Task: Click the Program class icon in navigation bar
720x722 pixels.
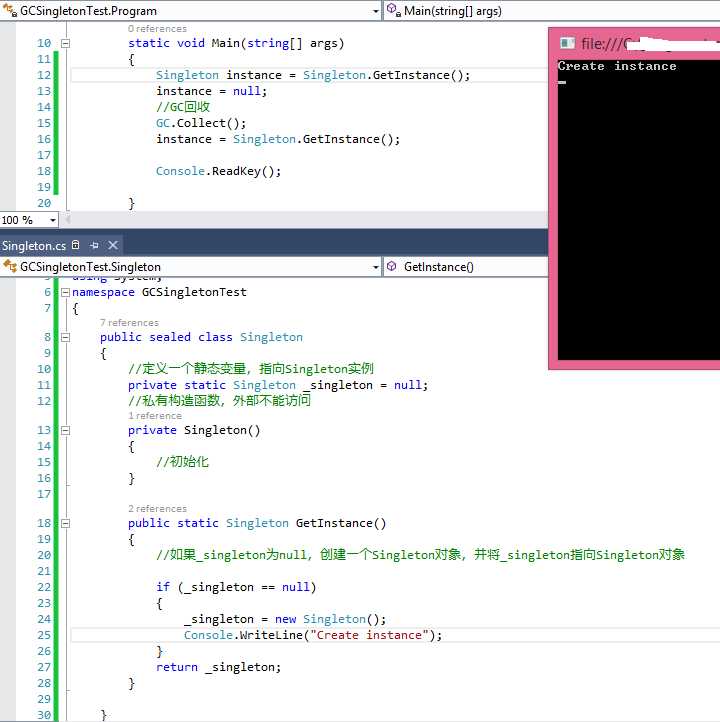Action: 10,10
